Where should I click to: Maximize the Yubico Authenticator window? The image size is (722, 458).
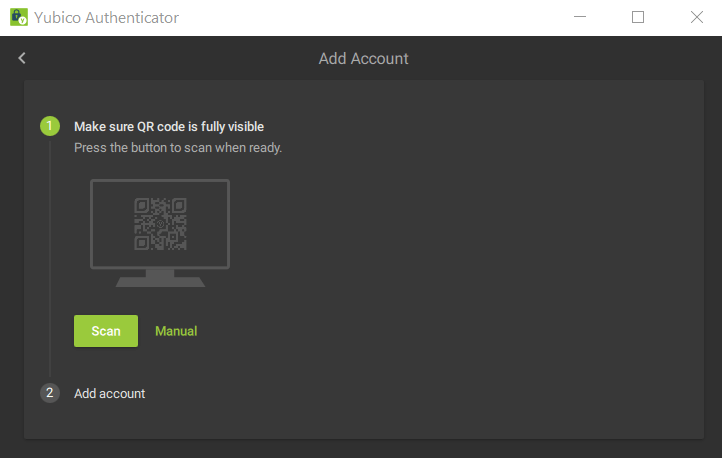(638, 17)
